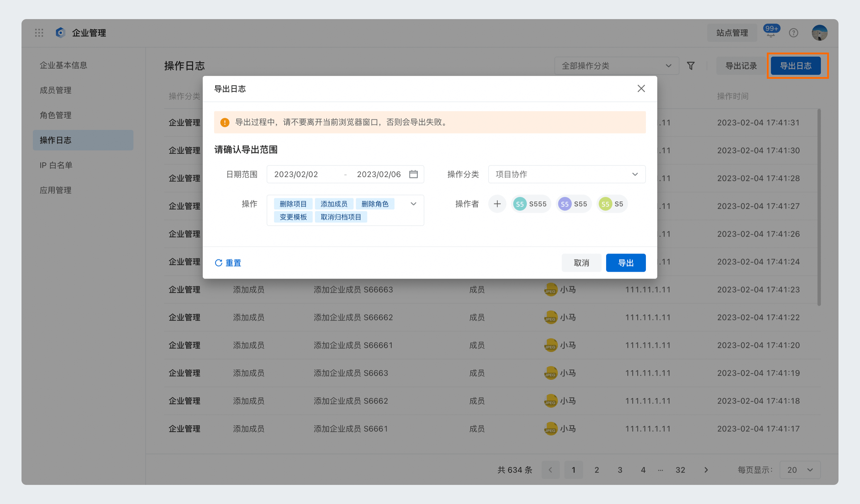Click 添加企业成员 S66662 cell
Viewport: 860px width, 504px height.
pyautogui.click(x=353, y=317)
